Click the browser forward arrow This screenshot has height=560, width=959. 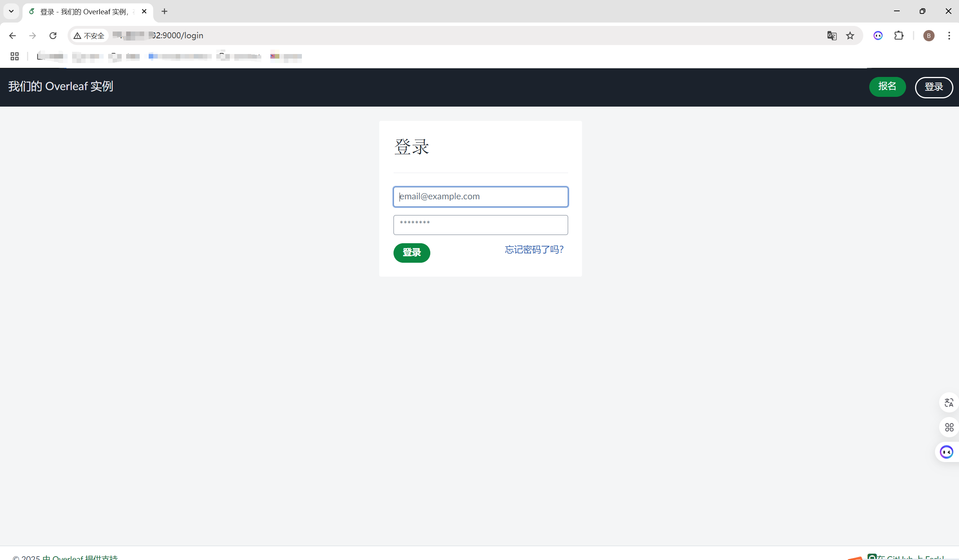pos(33,35)
